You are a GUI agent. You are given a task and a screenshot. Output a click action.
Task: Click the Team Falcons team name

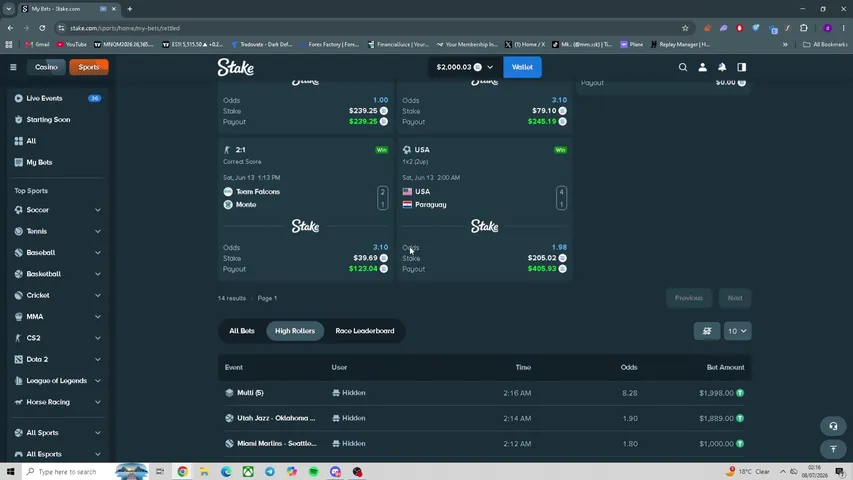(x=258, y=192)
